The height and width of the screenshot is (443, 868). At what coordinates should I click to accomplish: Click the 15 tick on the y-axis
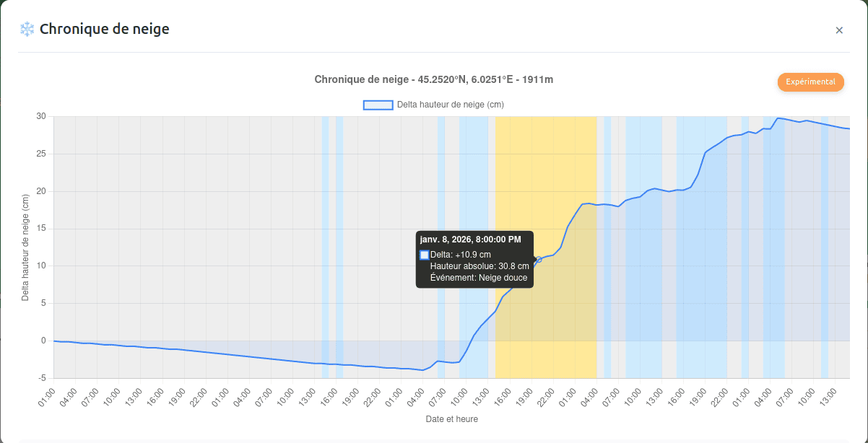click(x=41, y=229)
